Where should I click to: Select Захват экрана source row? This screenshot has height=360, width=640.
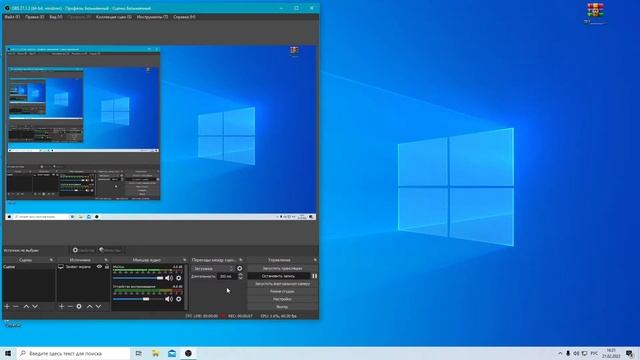(83, 267)
